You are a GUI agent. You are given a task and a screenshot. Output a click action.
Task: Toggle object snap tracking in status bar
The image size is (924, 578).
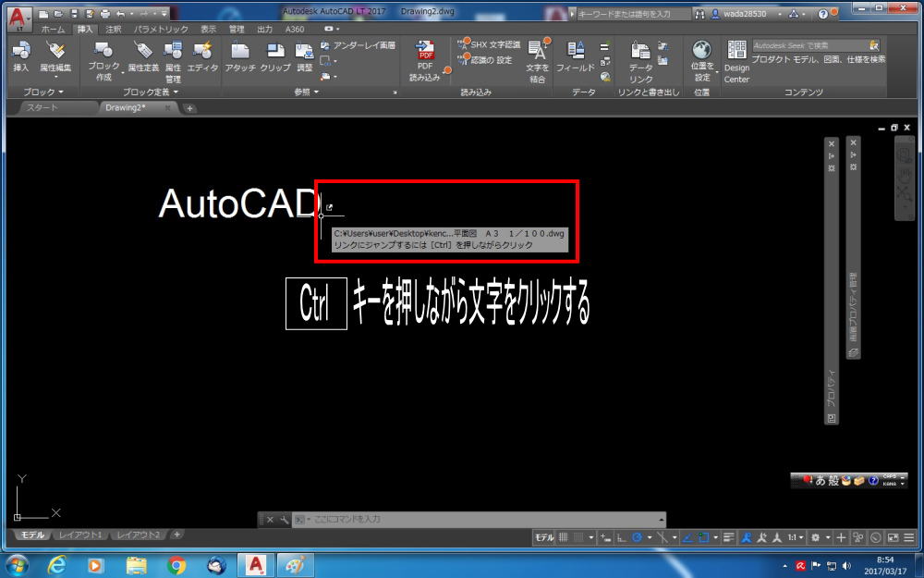pyautogui.click(x=687, y=537)
